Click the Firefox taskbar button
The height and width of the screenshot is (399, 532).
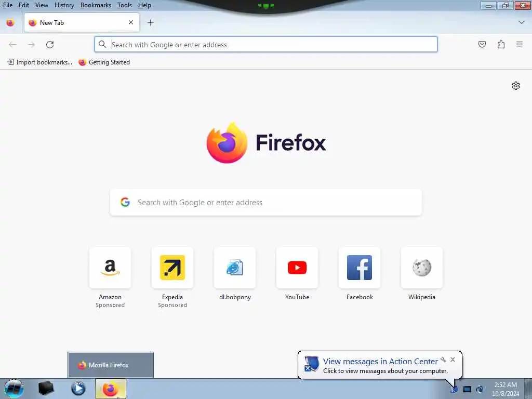click(111, 389)
